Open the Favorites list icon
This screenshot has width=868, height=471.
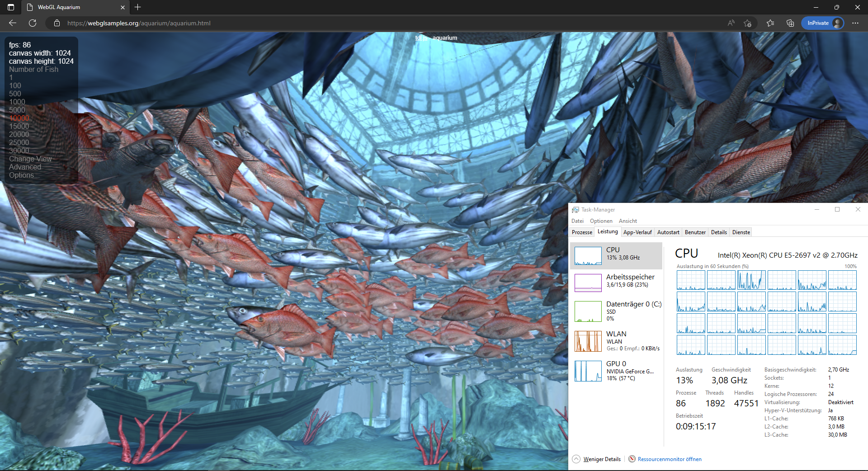coord(770,23)
